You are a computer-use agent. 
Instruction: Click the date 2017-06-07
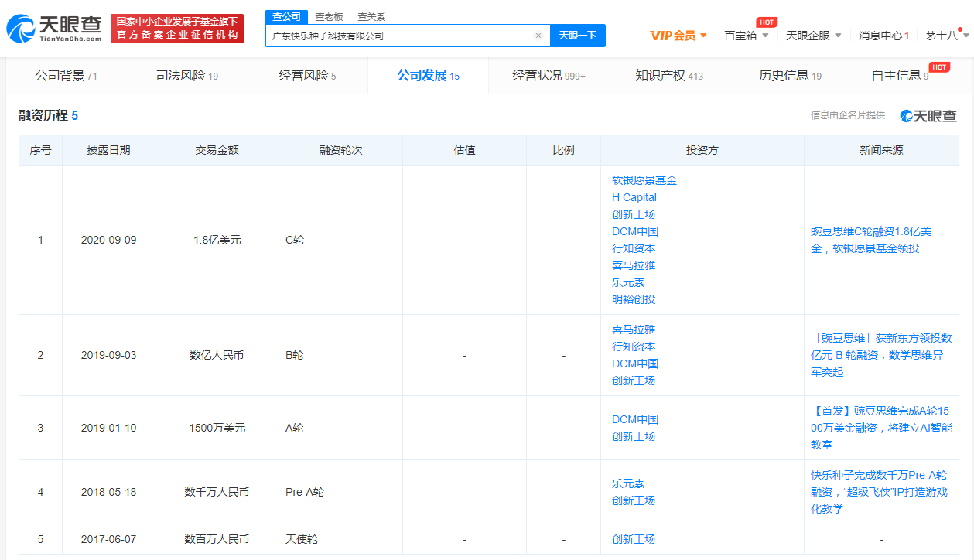108,539
